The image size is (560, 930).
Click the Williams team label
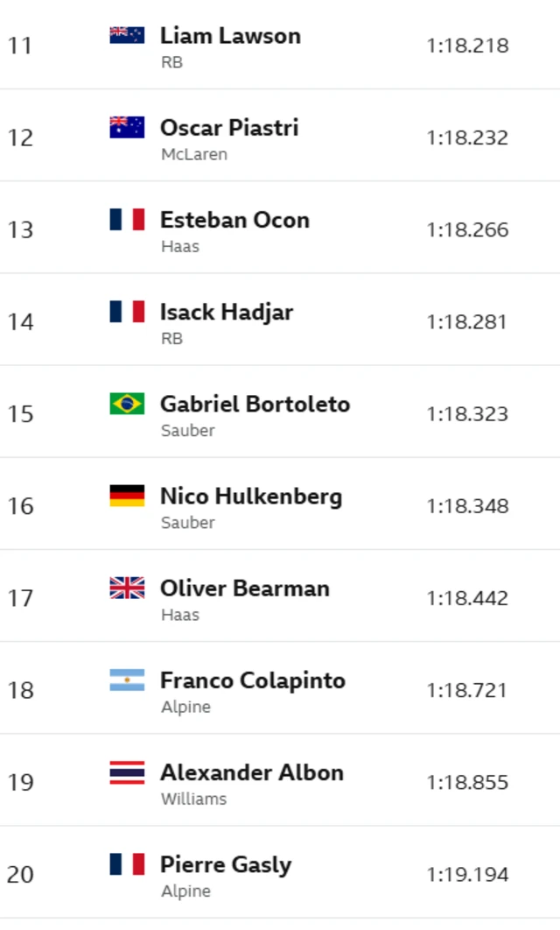193,799
